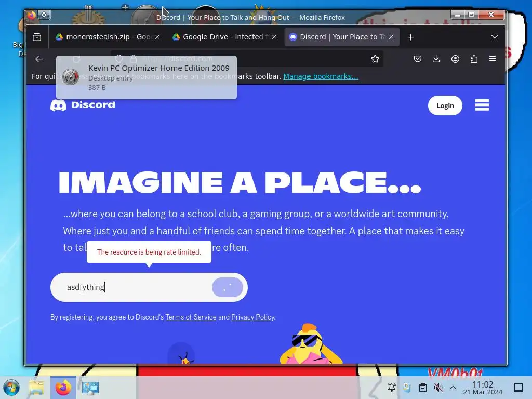The height and width of the screenshot is (399, 532).
Task: Click the loading submit button beside username
Action: [x=228, y=287]
